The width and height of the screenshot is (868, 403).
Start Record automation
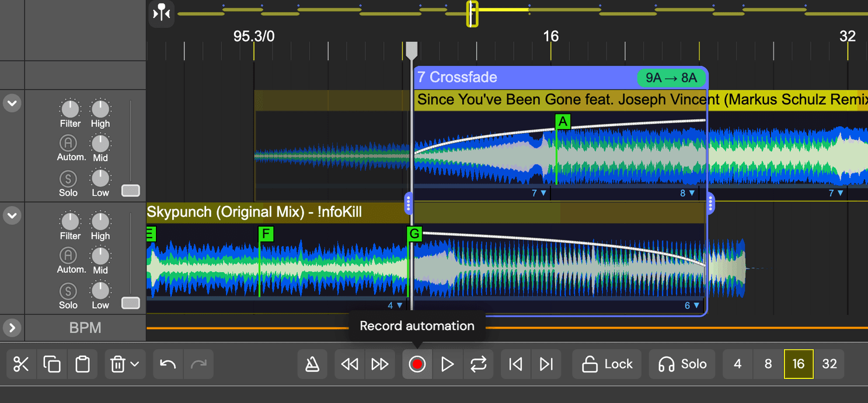coord(417,364)
